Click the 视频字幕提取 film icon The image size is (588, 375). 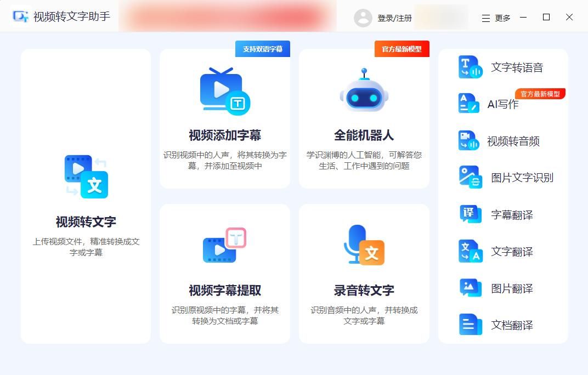tap(225, 245)
